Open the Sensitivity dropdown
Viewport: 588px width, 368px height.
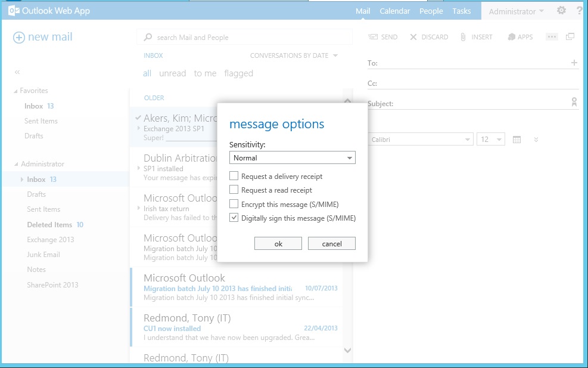[x=292, y=158]
